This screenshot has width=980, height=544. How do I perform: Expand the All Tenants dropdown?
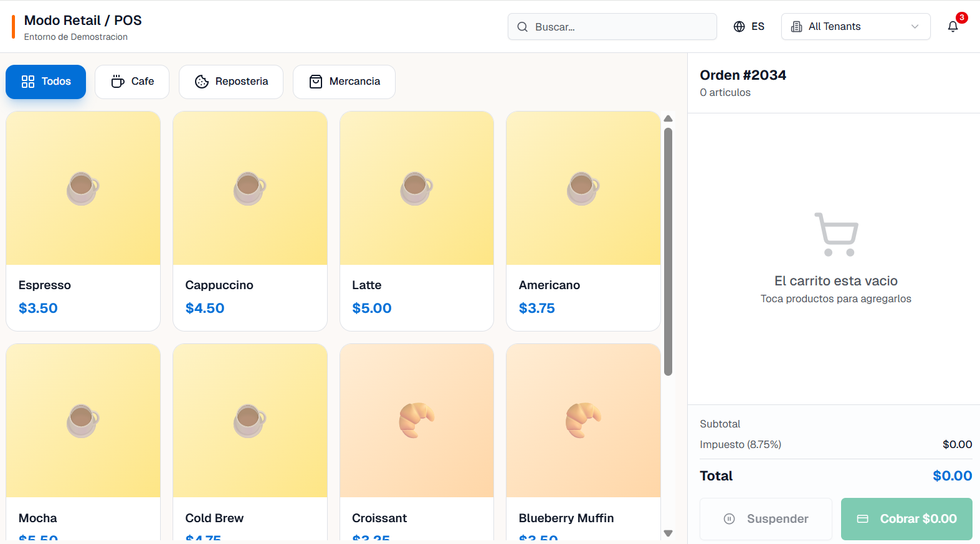pos(855,27)
